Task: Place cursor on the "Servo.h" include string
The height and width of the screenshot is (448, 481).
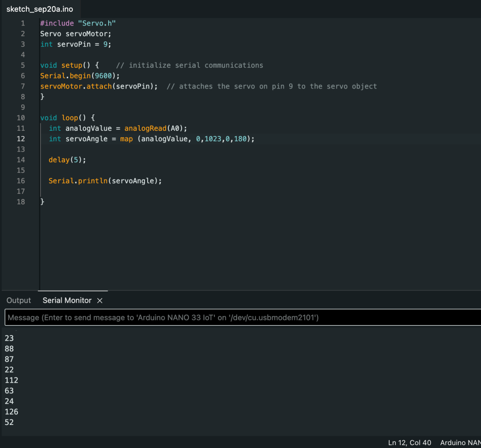Action: click(97, 23)
